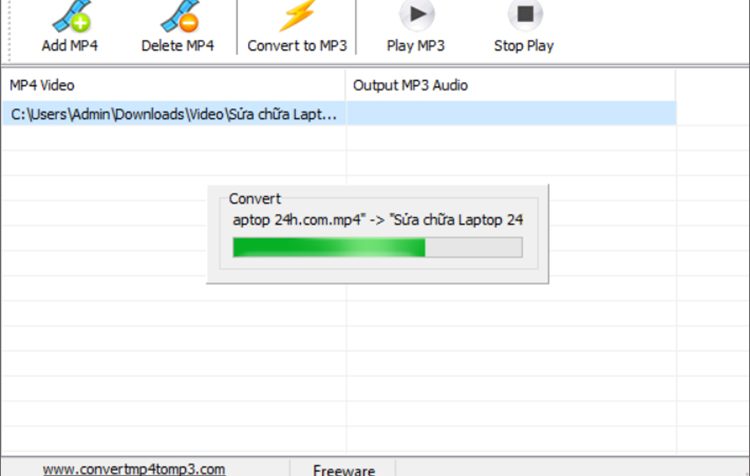Click the Add MP4 text label

pos(70,45)
